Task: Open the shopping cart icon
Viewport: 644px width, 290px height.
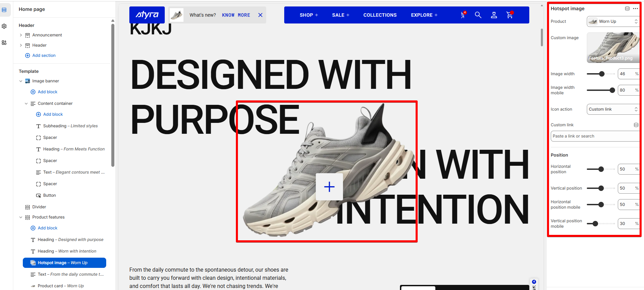Action: pos(510,15)
